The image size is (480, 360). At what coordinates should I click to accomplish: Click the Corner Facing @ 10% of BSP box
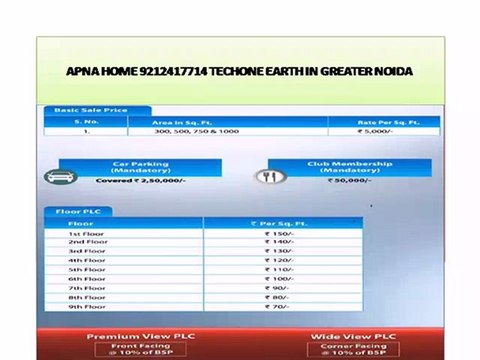pos(353,349)
